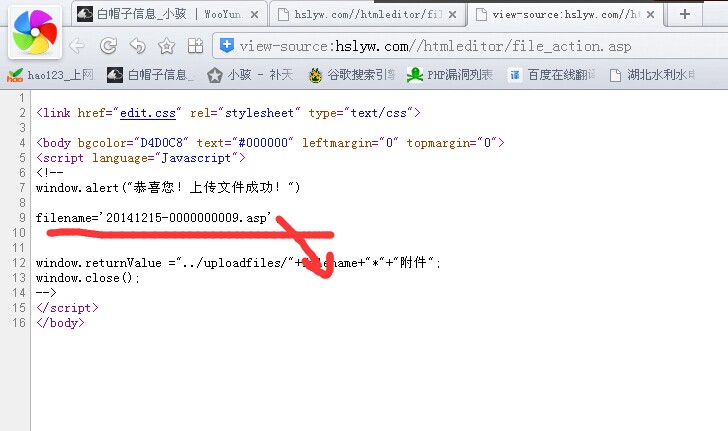Open the 谷歌搜索引擎 bookmark
Viewport: 728px width, 431px height.
point(351,75)
